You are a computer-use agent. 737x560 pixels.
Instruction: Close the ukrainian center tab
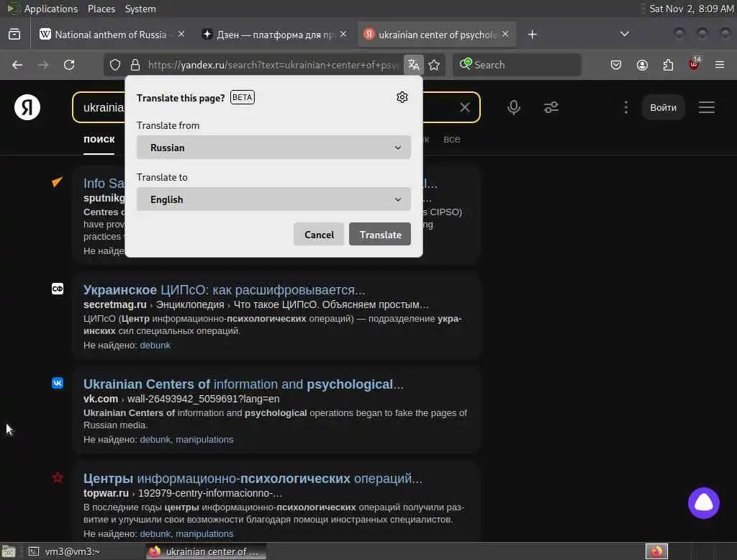(x=505, y=35)
